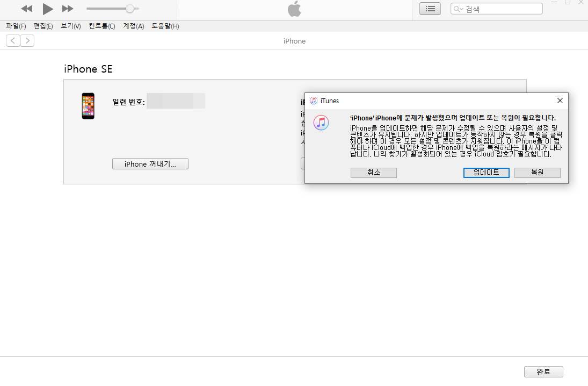Screen dimensions: 588x386
Task: Open the 계정(A) menu
Action: pyautogui.click(x=134, y=26)
